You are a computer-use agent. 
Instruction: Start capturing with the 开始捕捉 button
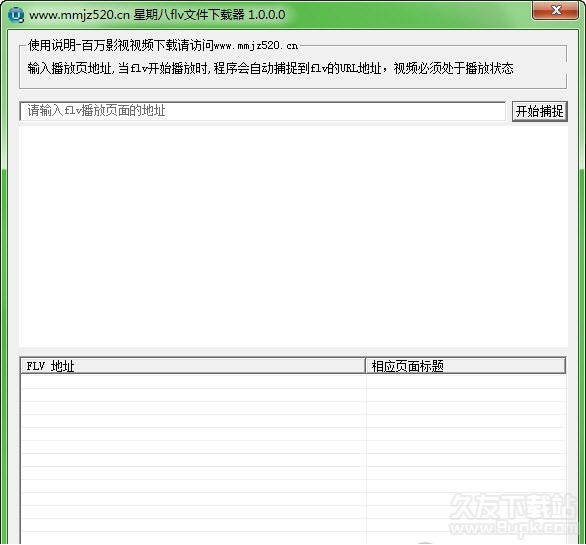540,111
